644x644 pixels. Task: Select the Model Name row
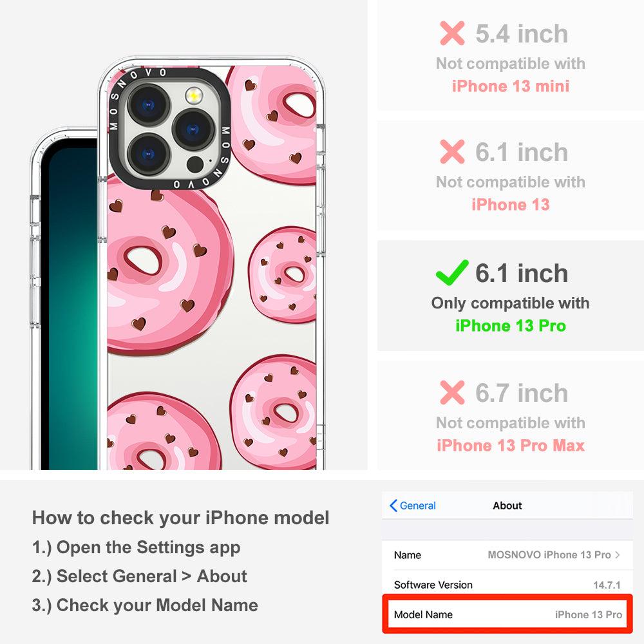(507, 614)
